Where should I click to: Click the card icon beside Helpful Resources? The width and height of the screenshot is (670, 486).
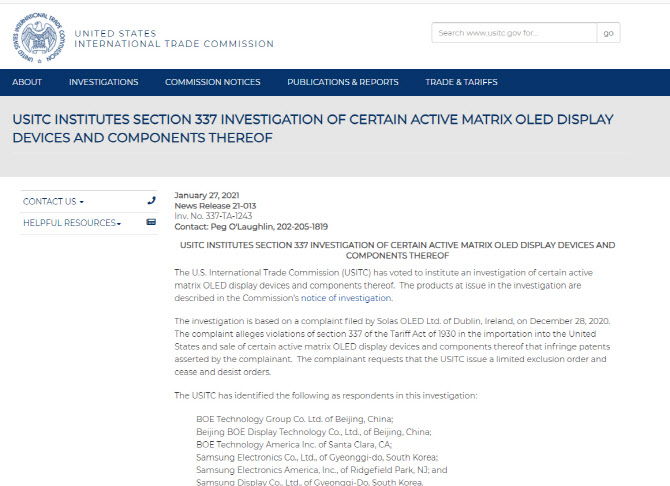(x=151, y=222)
